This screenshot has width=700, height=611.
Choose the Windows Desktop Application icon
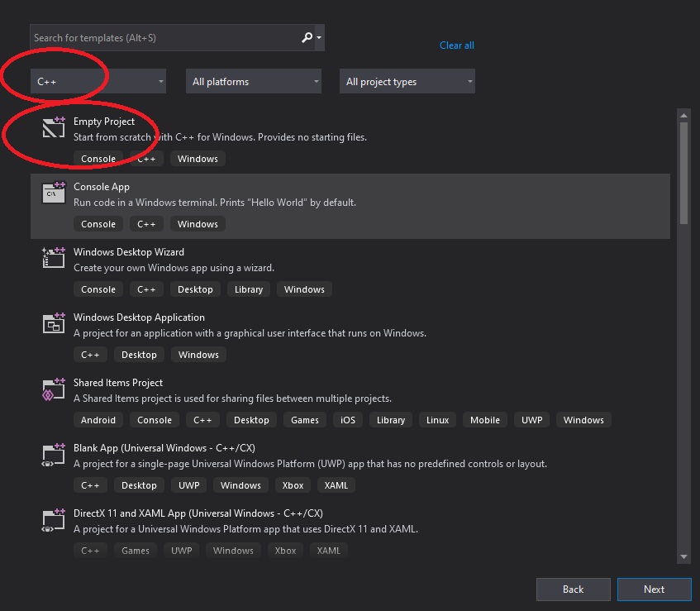click(54, 323)
